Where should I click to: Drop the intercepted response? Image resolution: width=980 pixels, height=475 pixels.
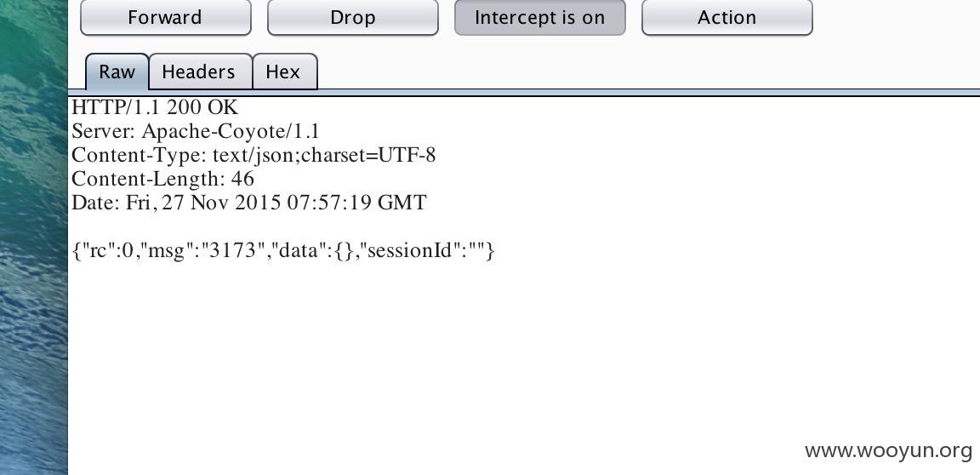352,18
